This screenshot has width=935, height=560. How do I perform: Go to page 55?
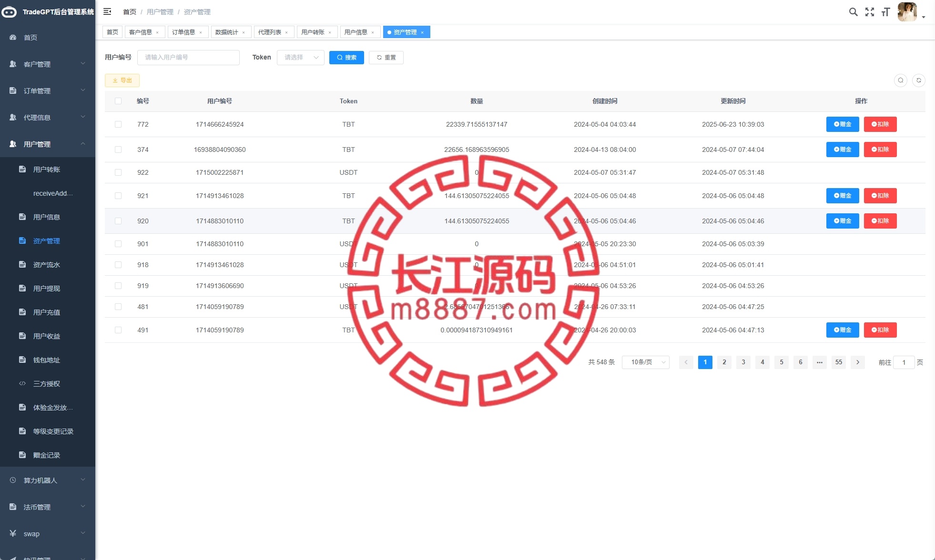[839, 362]
